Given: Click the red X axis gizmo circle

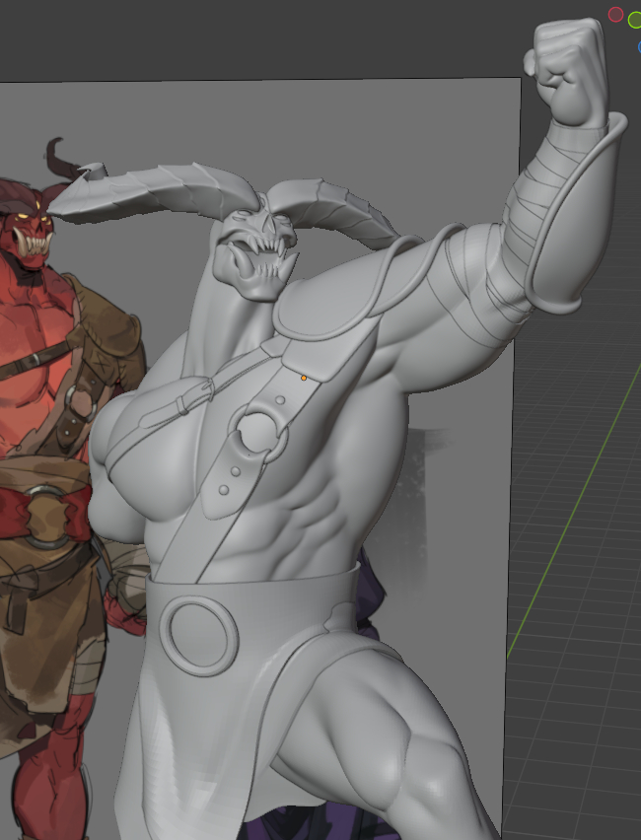Looking at the screenshot, I should click(615, 15).
